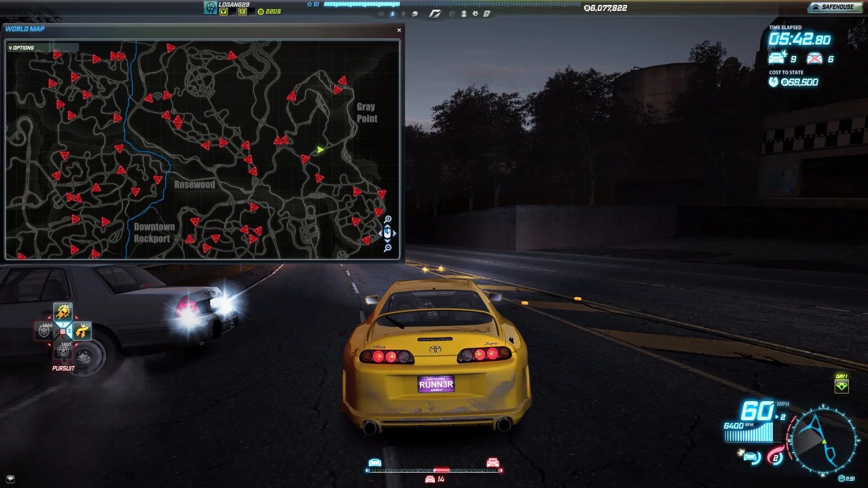
Task: Click the reputation progress bar
Action: 452,4
